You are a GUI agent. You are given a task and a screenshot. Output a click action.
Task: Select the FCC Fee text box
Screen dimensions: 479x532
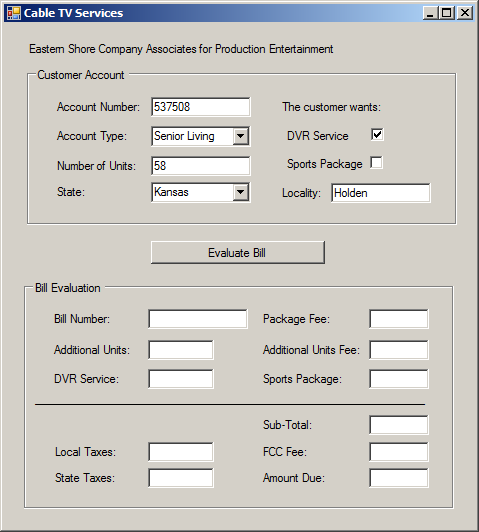[x=399, y=452]
